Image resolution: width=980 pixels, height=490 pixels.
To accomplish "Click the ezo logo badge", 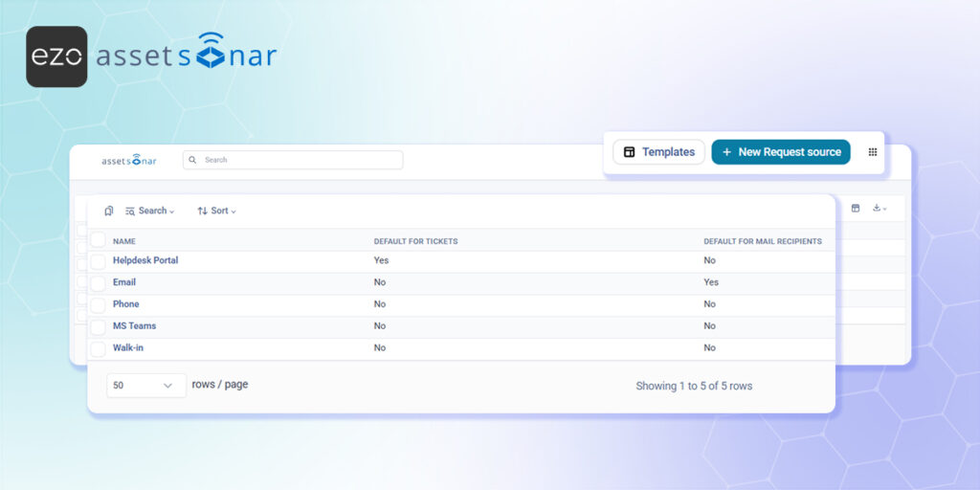I will tap(56, 56).
